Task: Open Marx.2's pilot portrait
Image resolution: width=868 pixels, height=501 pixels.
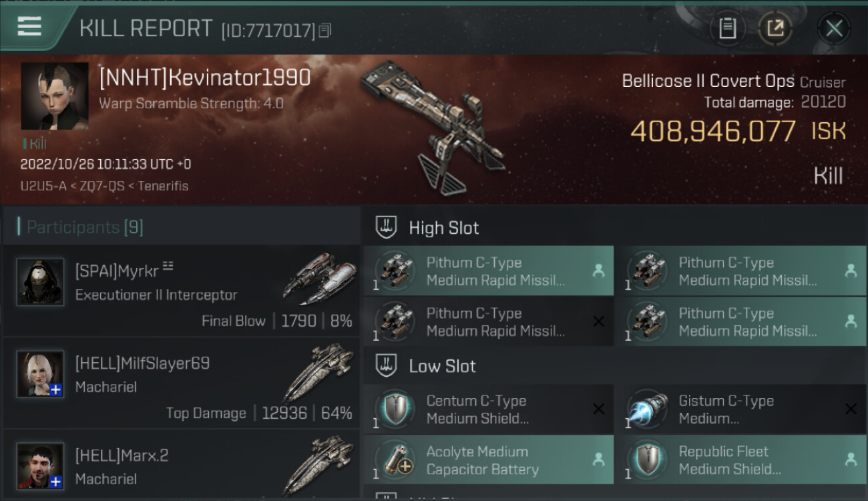Action: pyautogui.click(x=40, y=466)
